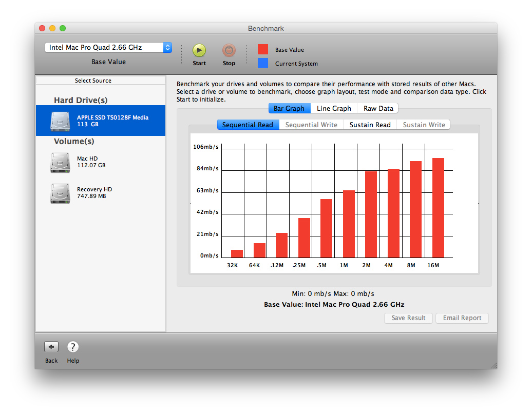The width and height of the screenshot is (532, 416).
Task: Click the window resize grip corner
Action: [493, 366]
